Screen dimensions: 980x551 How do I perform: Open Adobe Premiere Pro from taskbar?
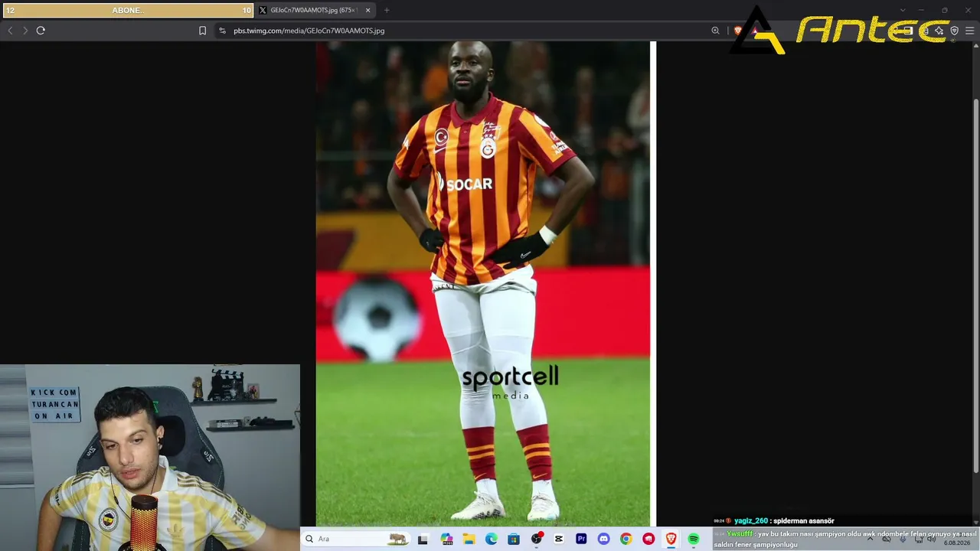click(581, 539)
